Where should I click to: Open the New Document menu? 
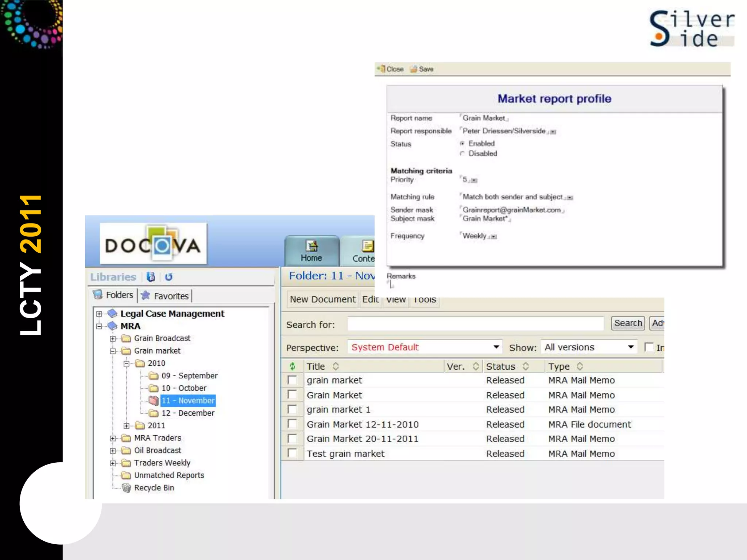pyautogui.click(x=322, y=299)
